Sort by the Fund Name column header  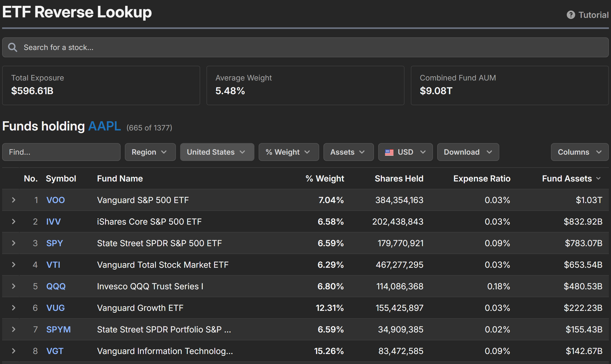(120, 179)
